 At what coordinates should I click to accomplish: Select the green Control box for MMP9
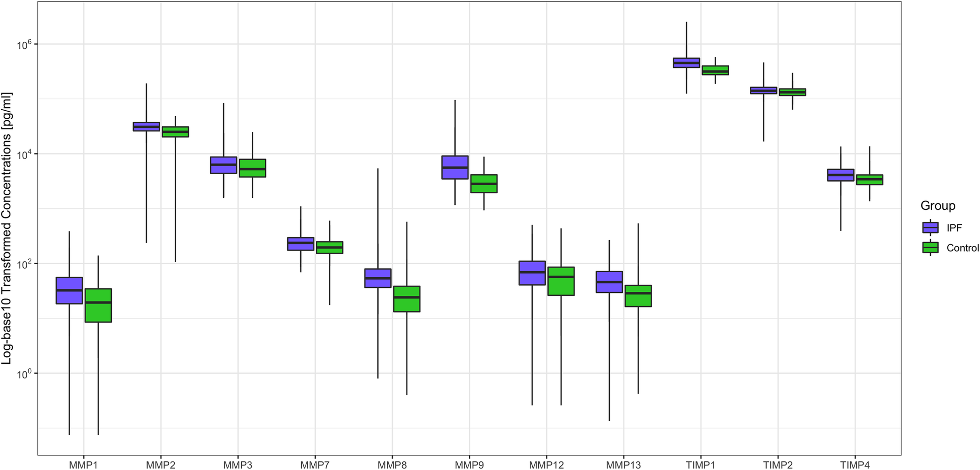pos(484,184)
